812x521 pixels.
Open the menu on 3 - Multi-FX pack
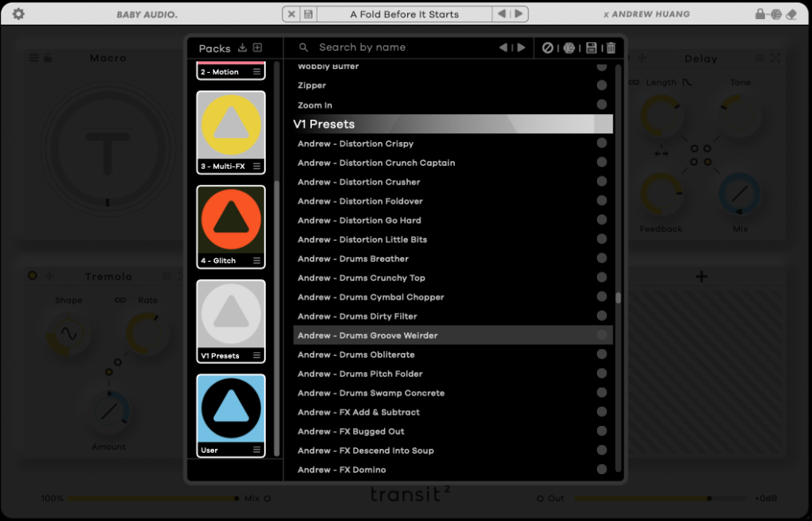point(256,167)
